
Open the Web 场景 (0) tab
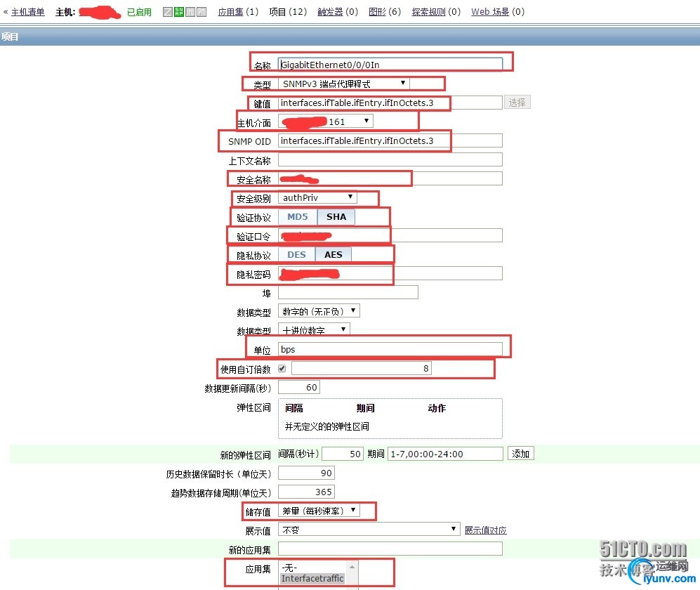click(498, 12)
